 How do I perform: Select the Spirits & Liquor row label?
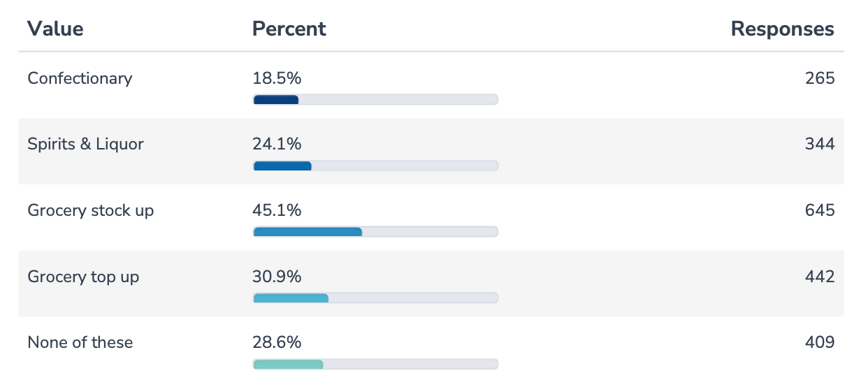[x=85, y=145]
